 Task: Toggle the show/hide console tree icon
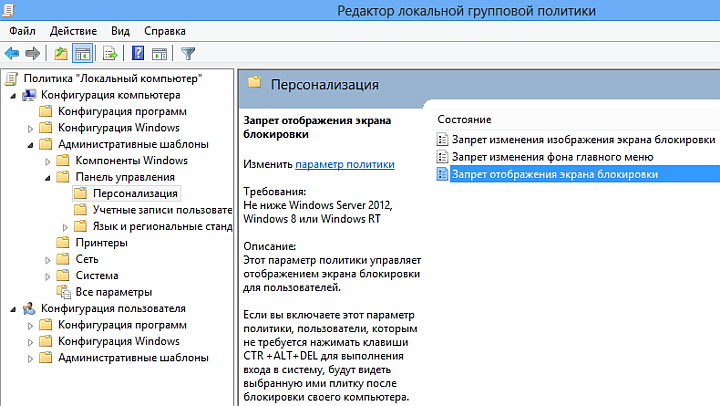point(84,53)
